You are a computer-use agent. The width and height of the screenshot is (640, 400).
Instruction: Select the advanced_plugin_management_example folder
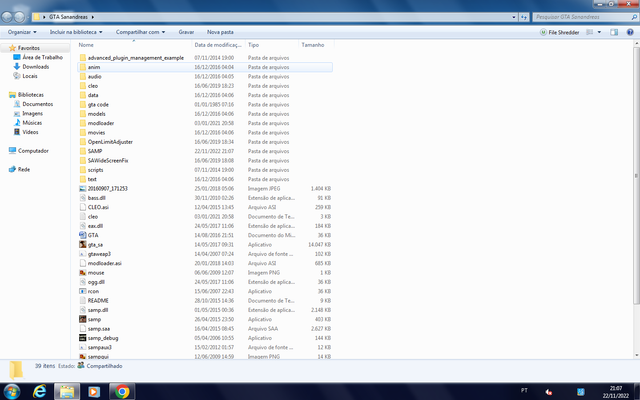click(136, 58)
